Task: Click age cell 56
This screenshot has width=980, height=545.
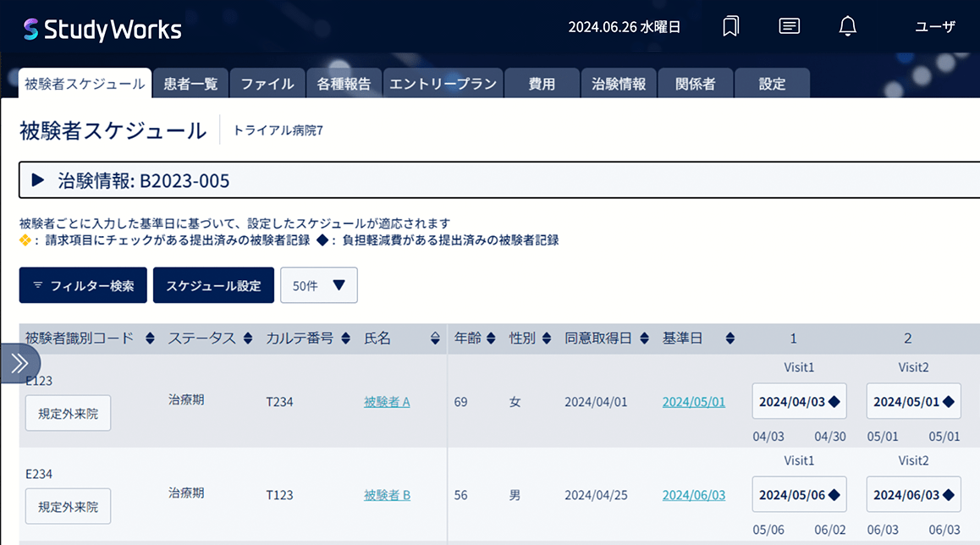Action: (460, 495)
